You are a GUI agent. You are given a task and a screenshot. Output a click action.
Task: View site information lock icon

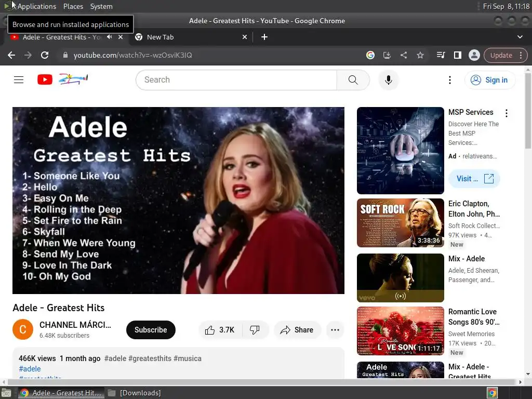click(x=65, y=55)
